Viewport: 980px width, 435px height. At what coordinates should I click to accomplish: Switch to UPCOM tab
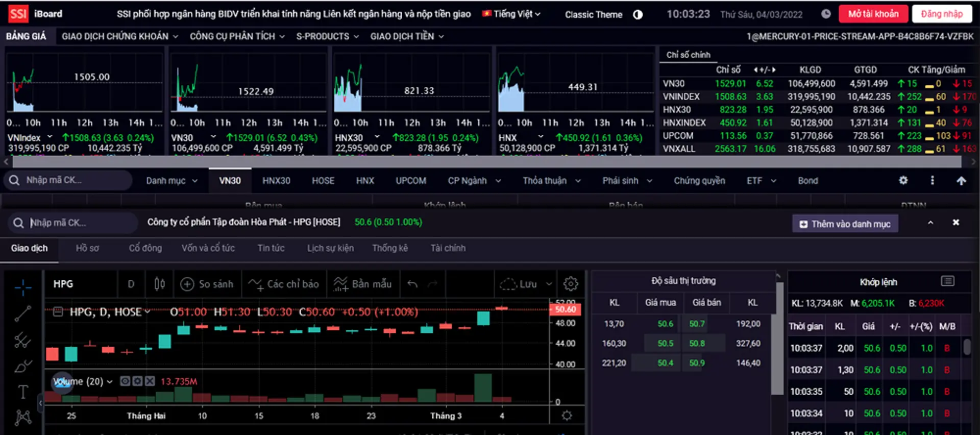coord(411,181)
